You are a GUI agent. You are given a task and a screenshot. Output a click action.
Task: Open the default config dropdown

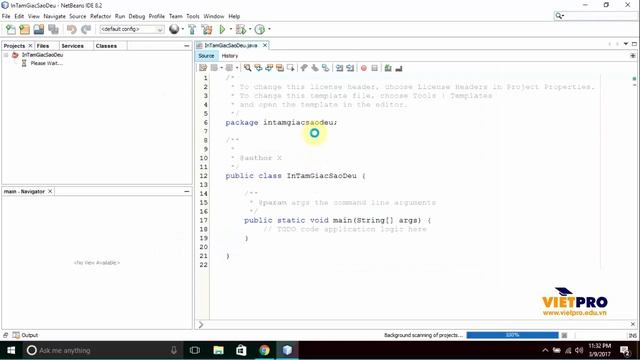pos(132,29)
